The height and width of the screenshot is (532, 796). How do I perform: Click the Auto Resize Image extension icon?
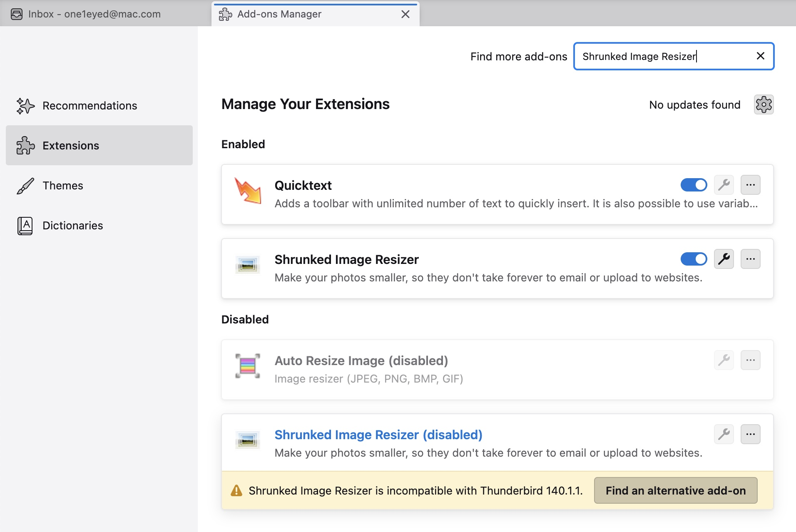click(248, 366)
